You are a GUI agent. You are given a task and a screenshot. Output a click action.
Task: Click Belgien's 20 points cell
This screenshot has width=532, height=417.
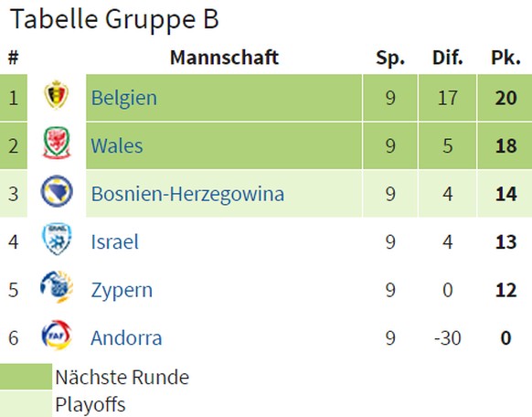click(x=505, y=98)
